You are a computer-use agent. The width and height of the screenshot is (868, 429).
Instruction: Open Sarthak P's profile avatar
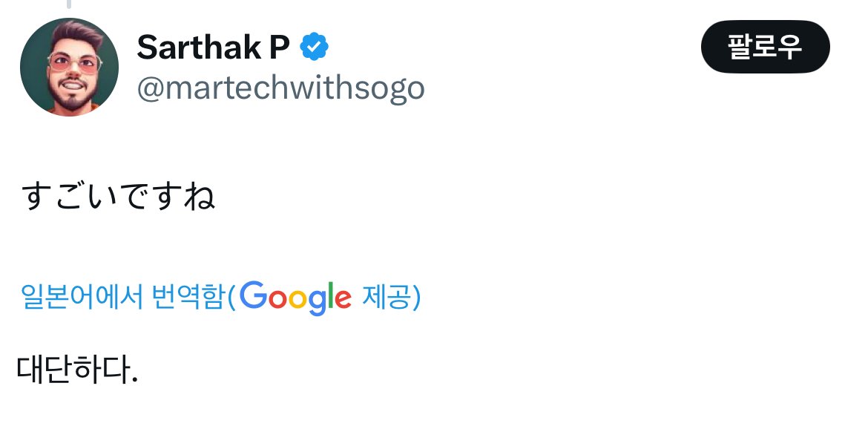click(69, 68)
